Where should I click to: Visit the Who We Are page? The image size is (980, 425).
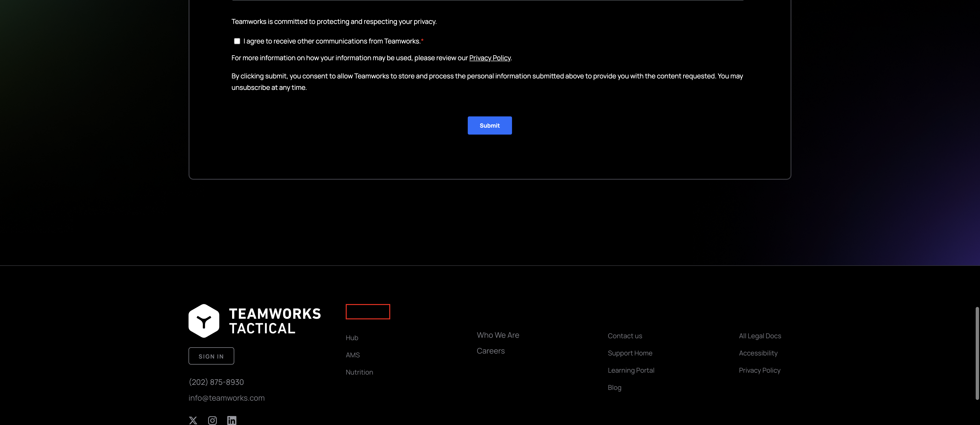click(x=498, y=335)
